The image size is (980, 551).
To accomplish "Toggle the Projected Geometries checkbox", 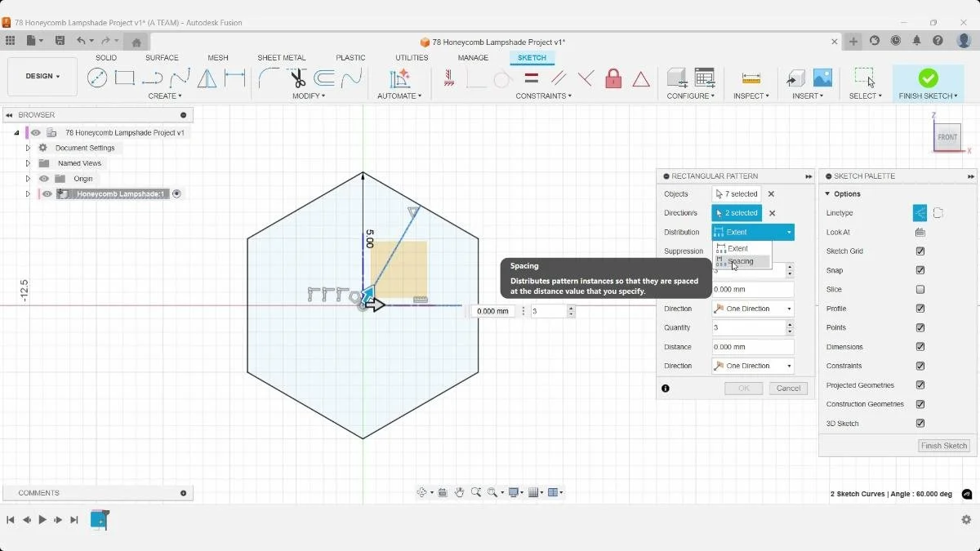I will [x=920, y=385].
